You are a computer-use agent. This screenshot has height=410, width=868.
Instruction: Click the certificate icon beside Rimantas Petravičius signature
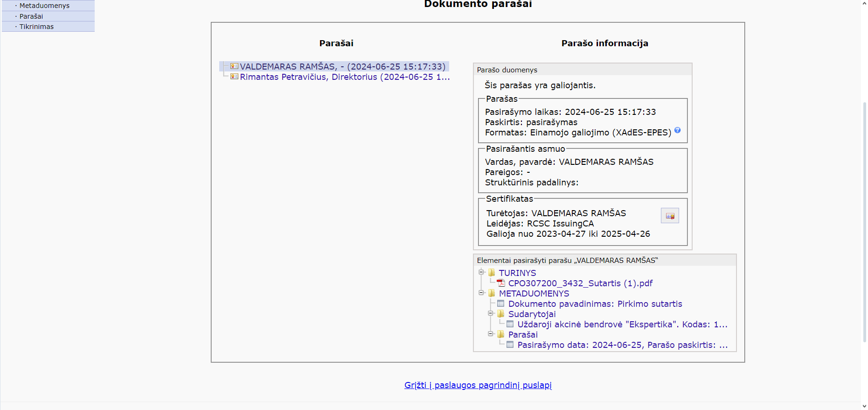pyautogui.click(x=234, y=77)
